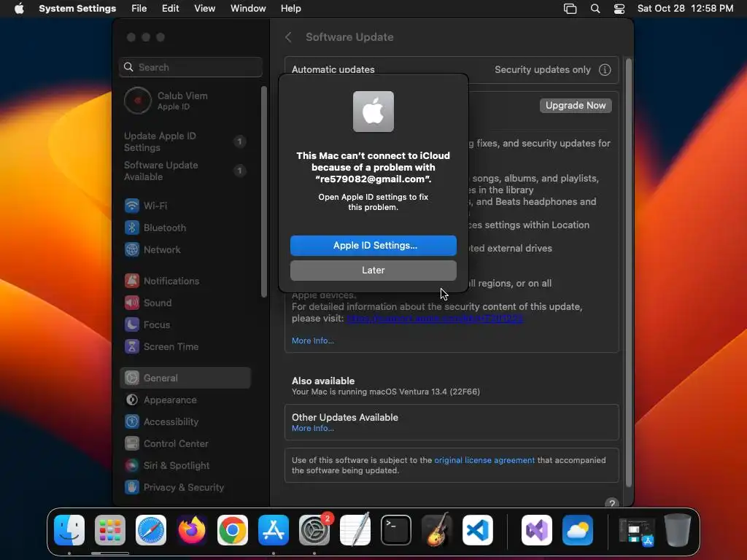Click the sidebar scrollbar
The height and width of the screenshot is (560, 747).
click(264, 192)
